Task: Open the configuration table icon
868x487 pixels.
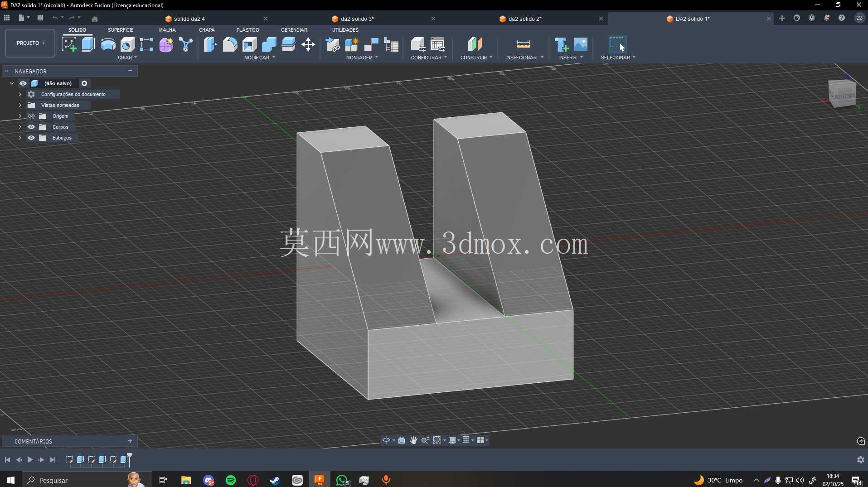Action: 437,44
